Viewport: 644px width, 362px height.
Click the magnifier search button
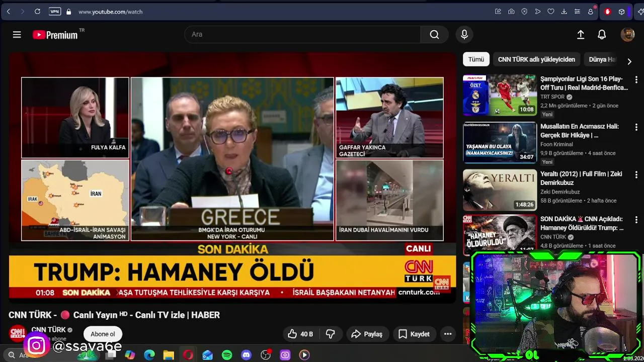[434, 34]
